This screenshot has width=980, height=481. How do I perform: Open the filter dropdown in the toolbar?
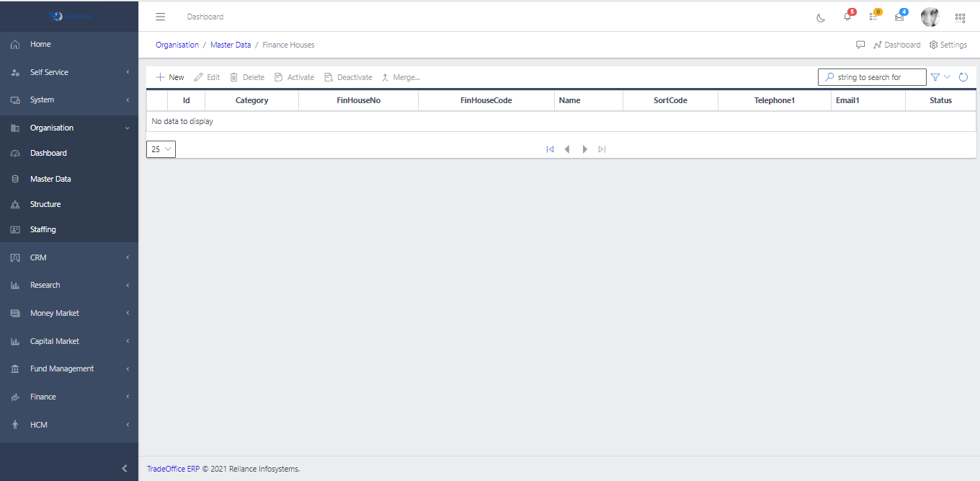[940, 77]
